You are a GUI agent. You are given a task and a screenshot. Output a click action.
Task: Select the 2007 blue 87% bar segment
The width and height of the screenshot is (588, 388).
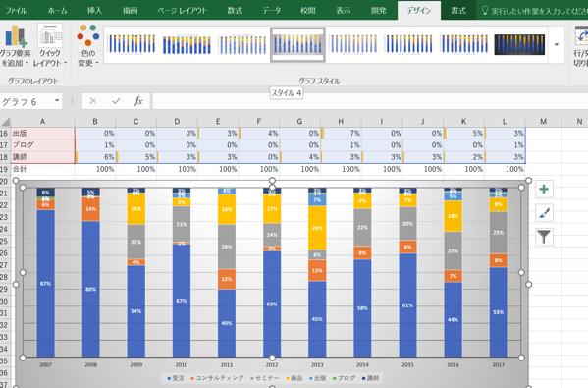click(46, 283)
